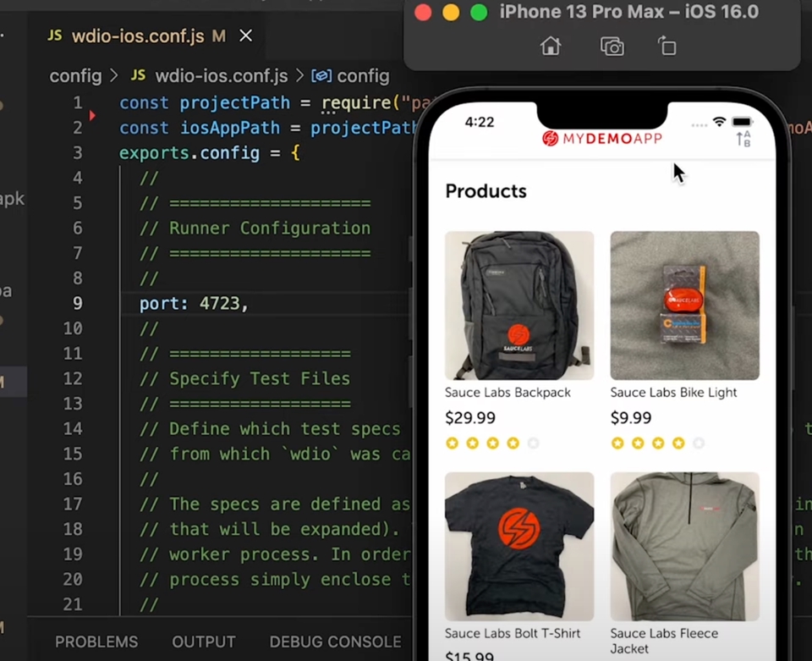This screenshot has width=812, height=661.
Task: Rate Bike Light with the fourth star
Action: point(678,443)
